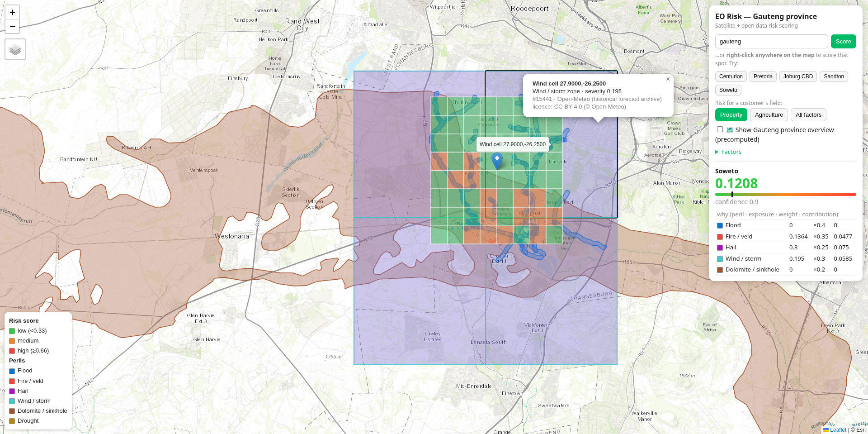
Task: Click the Wind / storm weight ×0.3
Action: click(x=819, y=259)
